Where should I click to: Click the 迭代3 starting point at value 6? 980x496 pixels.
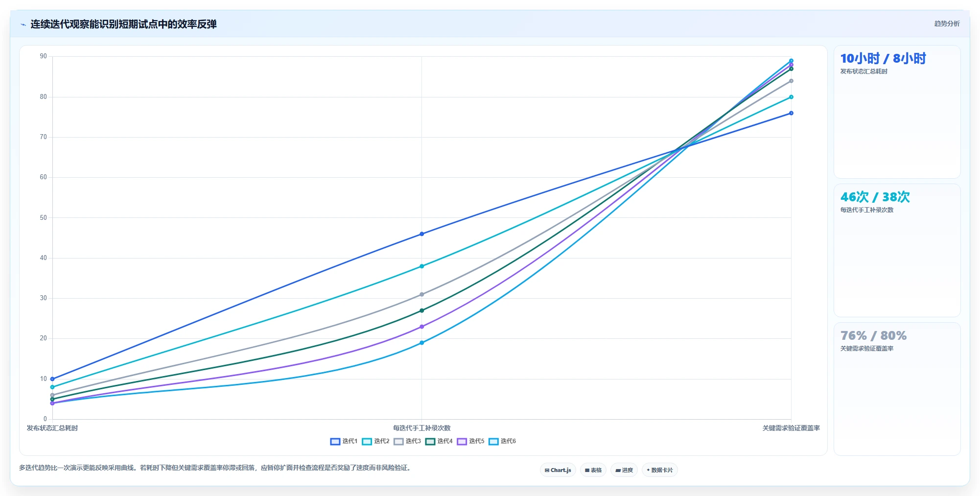click(52, 395)
